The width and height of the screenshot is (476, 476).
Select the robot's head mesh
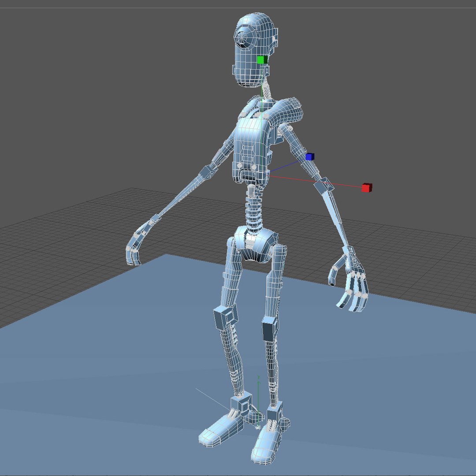pos(254,50)
